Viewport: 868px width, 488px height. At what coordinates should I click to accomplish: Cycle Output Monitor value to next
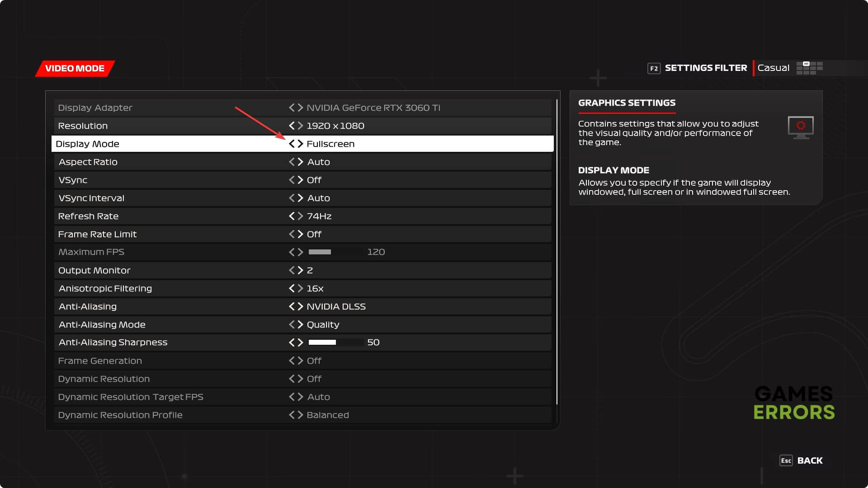click(301, 270)
